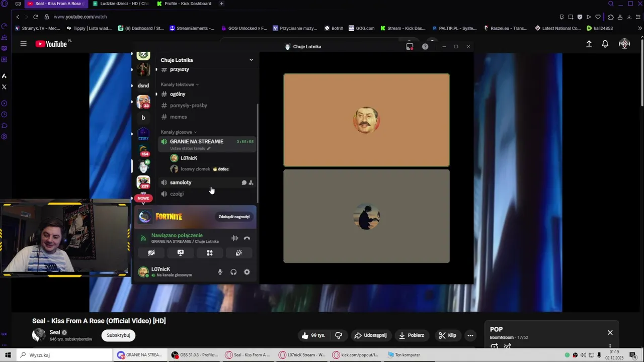Click Zdobądź nagrodę Fortnite button
644x362 pixels.
coord(234,217)
